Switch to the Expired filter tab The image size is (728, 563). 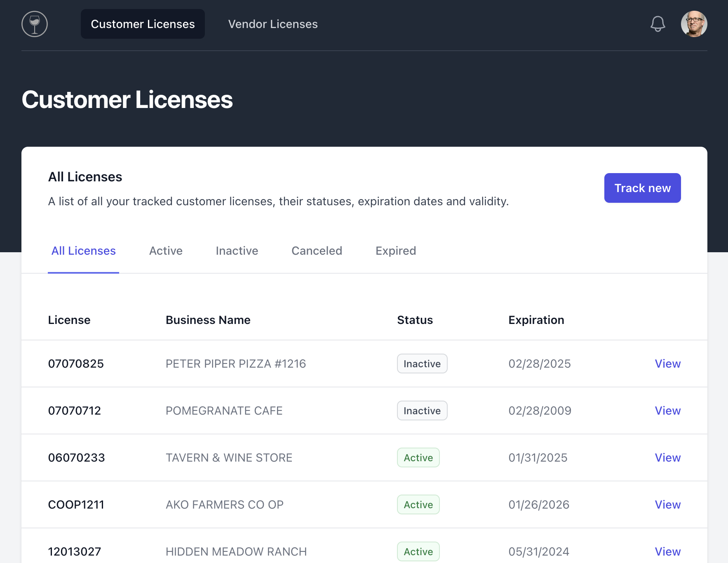pos(396,251)
